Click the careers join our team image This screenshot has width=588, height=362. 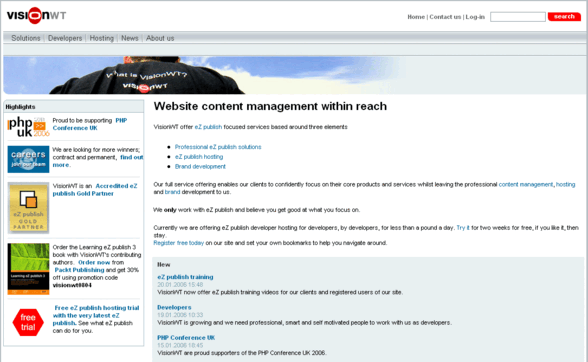tap(28, 159)
